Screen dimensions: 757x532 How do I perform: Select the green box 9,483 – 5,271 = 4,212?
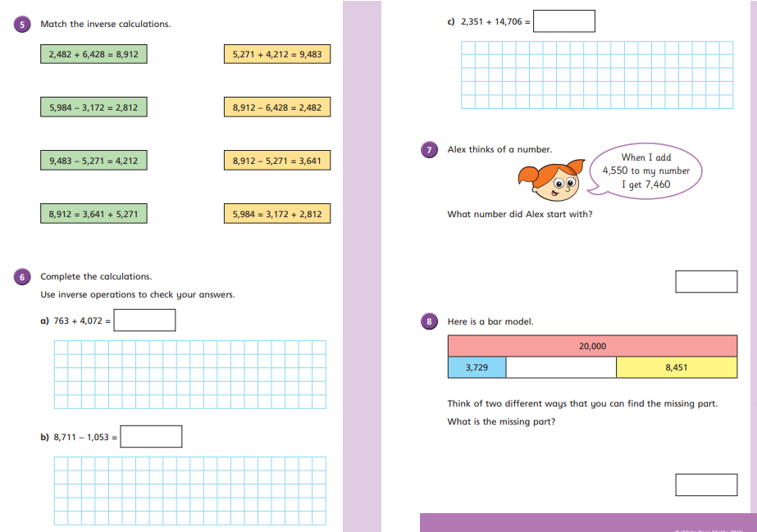pos(93,161)
